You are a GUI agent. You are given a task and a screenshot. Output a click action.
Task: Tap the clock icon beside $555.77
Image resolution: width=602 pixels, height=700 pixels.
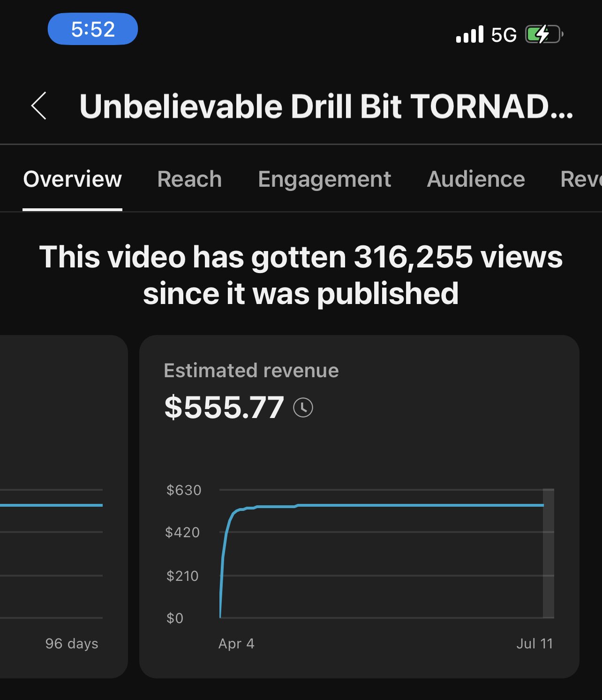click(303, 407)
